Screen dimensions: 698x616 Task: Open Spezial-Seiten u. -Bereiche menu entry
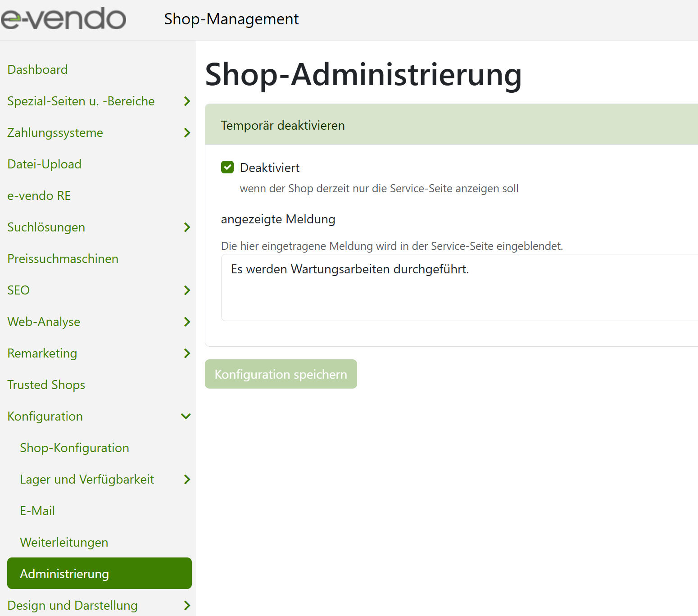click(81, 101)
